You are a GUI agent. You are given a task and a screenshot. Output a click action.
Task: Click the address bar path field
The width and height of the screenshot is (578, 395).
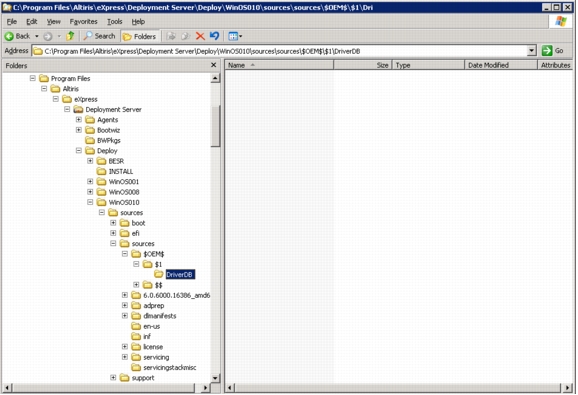(280, 51)
